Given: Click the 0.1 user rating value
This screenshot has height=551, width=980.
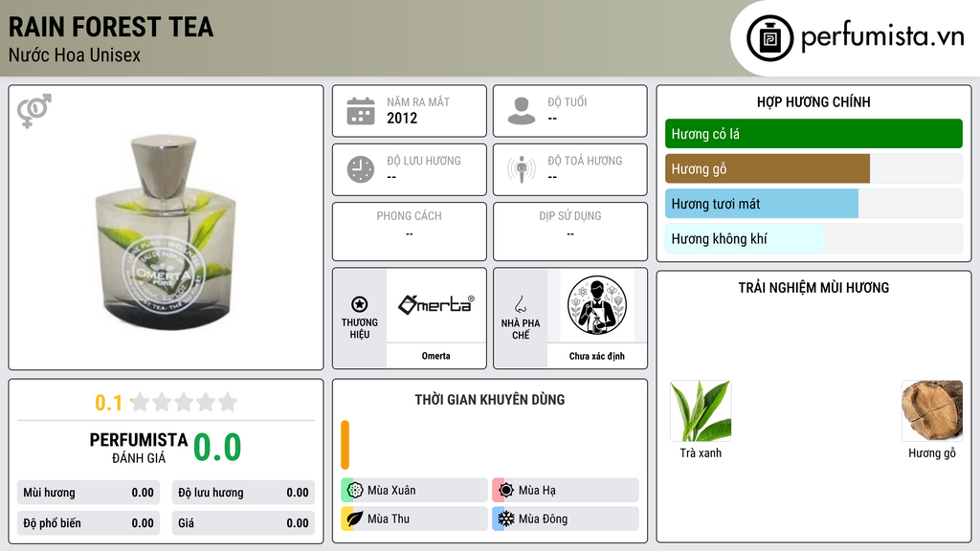Looking at the screenshot, I should click(109, 403).
